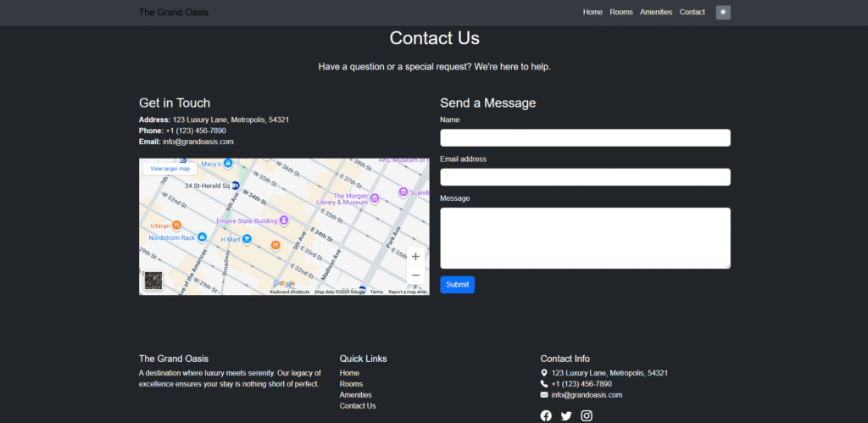
Task: Toggle the light/dark theme sun button
Action: (723, 12)
